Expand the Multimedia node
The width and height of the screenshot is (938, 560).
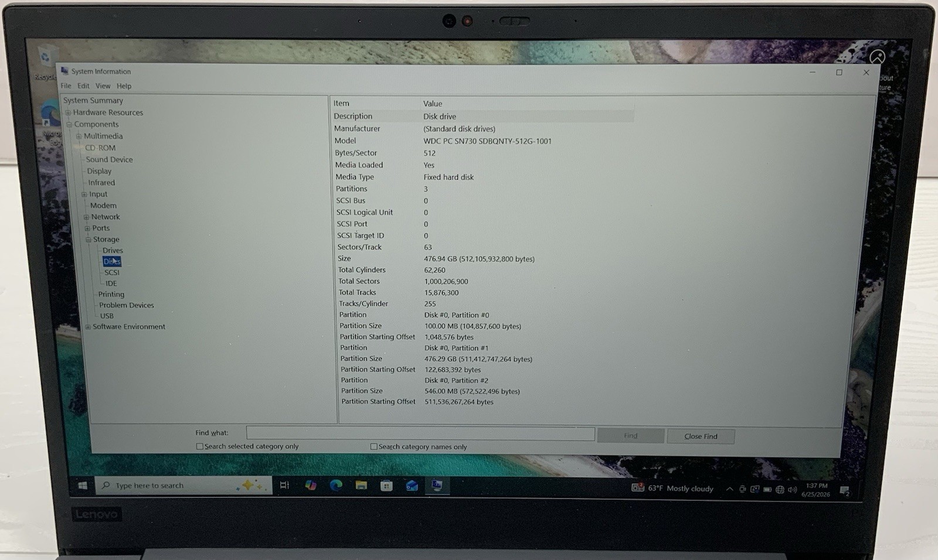(79, 136)
